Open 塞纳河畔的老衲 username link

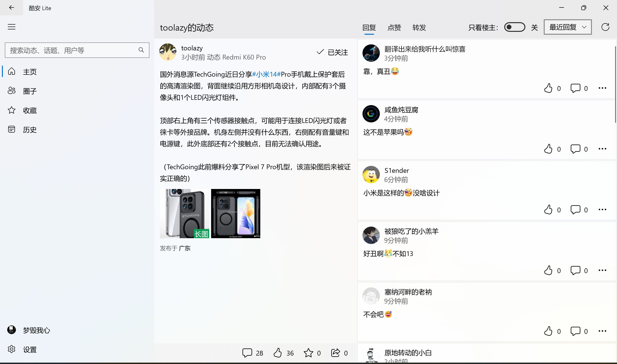click(408, 292)
